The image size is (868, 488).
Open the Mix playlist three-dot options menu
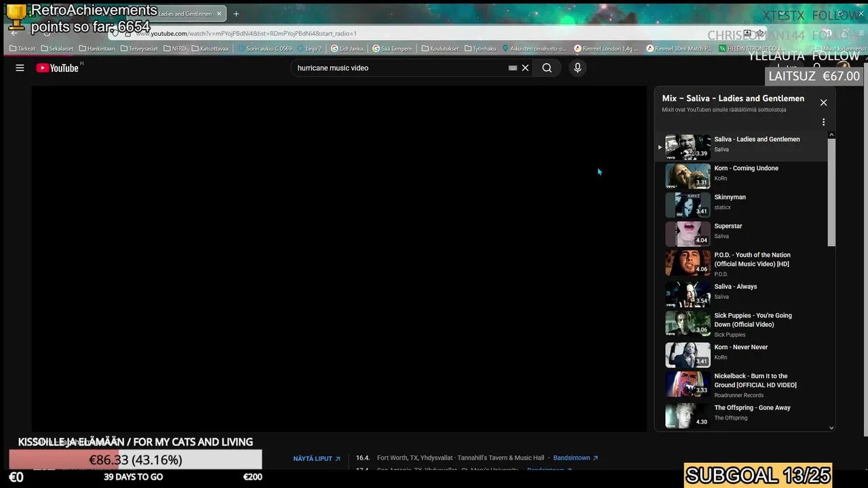click(823, 122)
